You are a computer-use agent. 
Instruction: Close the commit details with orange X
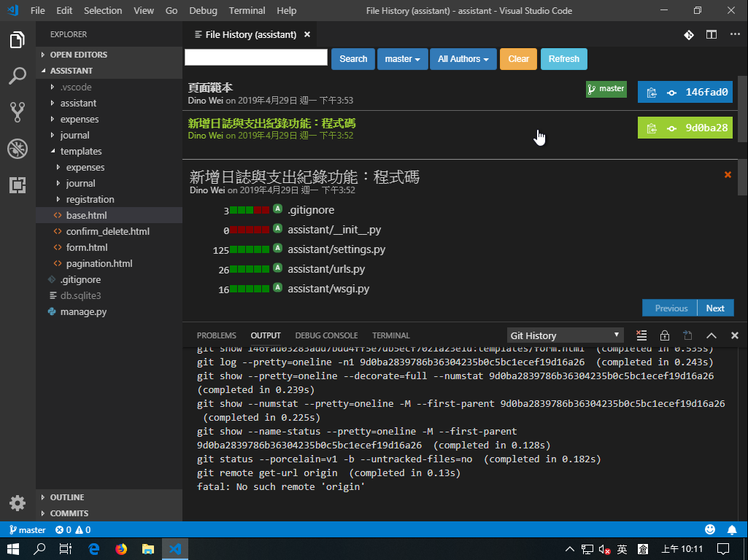click(x=728, y=174)
